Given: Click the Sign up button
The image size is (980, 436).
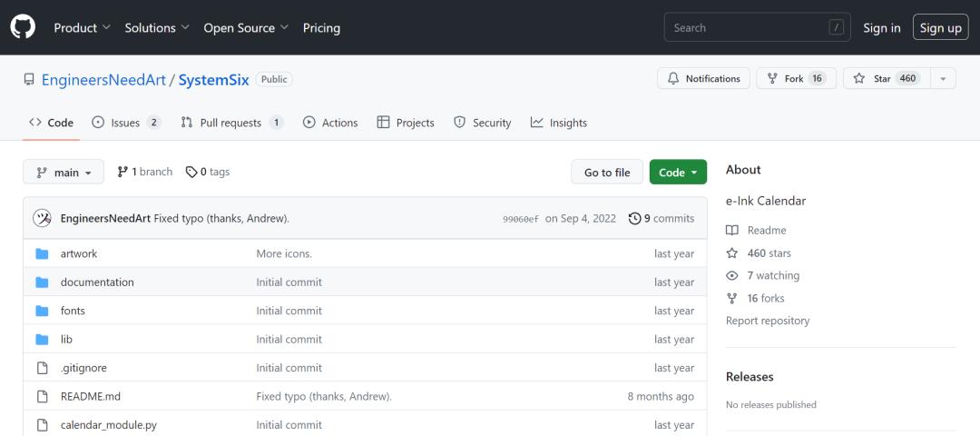Looking at the screenshot, I should (x=941, y=27).
